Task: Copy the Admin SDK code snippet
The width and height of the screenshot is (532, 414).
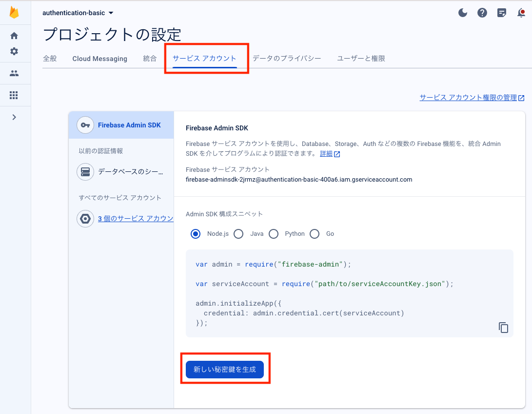Action: [503, 328]
